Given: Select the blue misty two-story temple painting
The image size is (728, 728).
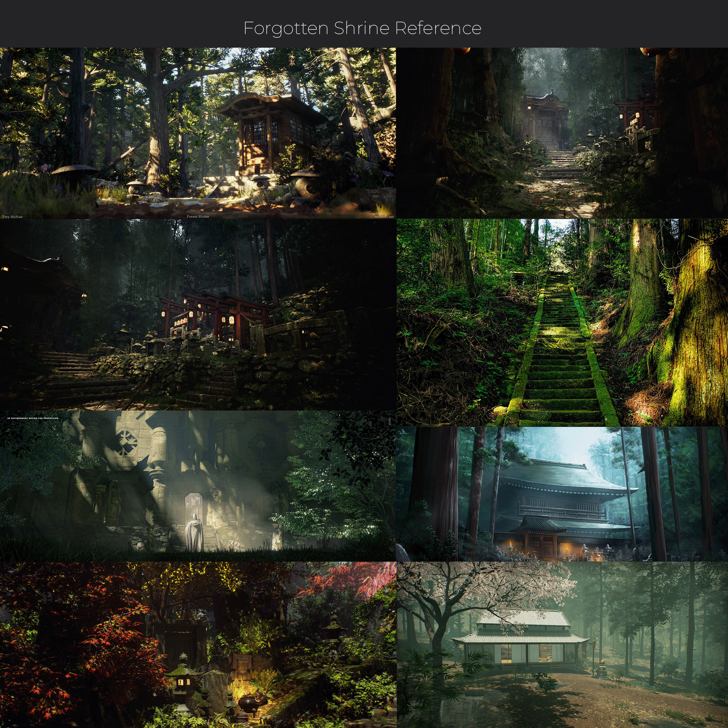Looking at the screenshot, I should pos(562,494).
